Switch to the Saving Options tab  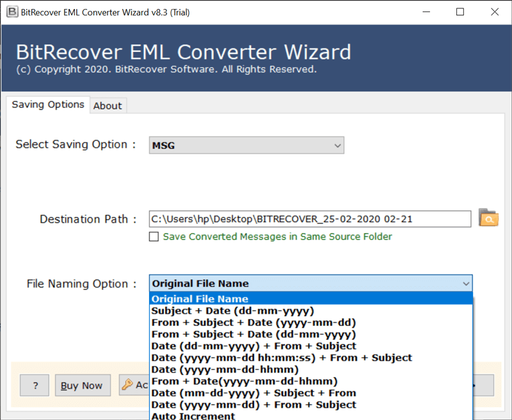(48, 105)
